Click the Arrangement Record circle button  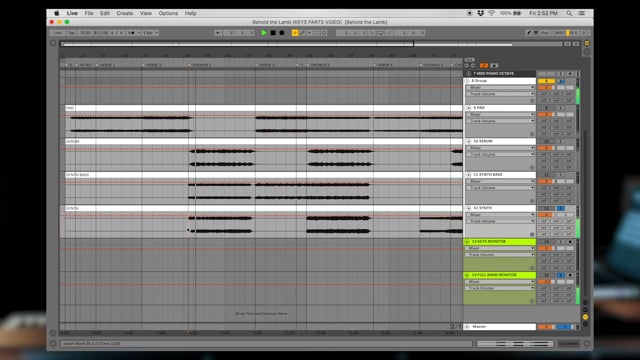coord(282,33)
